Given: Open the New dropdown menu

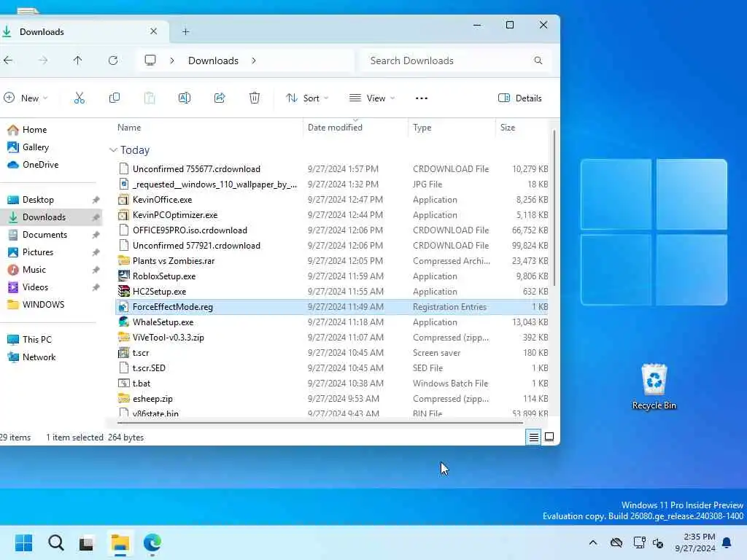Looking at the screenshot, I should tap(26, 98).
